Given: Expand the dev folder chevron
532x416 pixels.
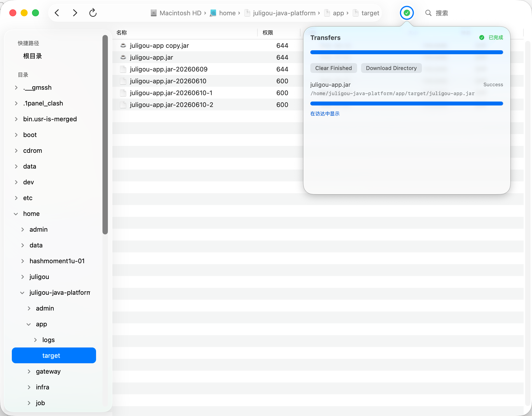Looking at the screenshot, I should (x=16, y=182).
